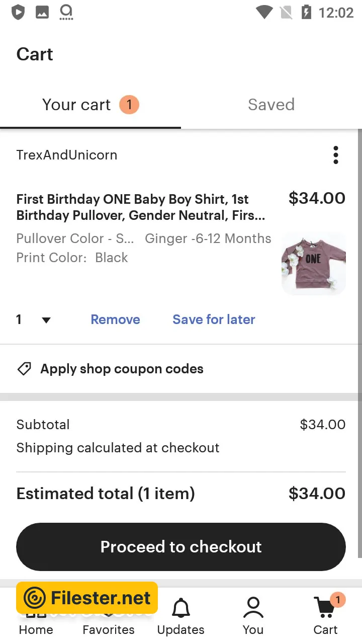Viewport: 362px width, 644px height.
Task: Go to Home in bottom navigation
Action: click(x=36, y=629)
